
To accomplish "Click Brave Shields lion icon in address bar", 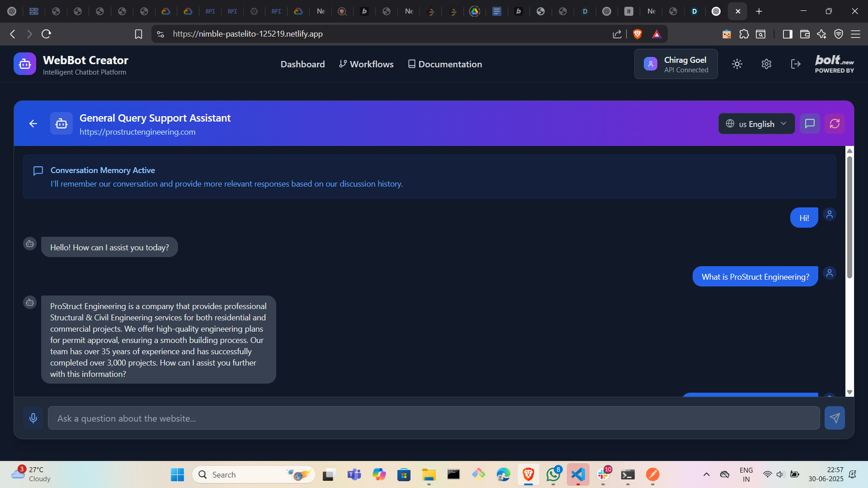I will tap(637, 34).
